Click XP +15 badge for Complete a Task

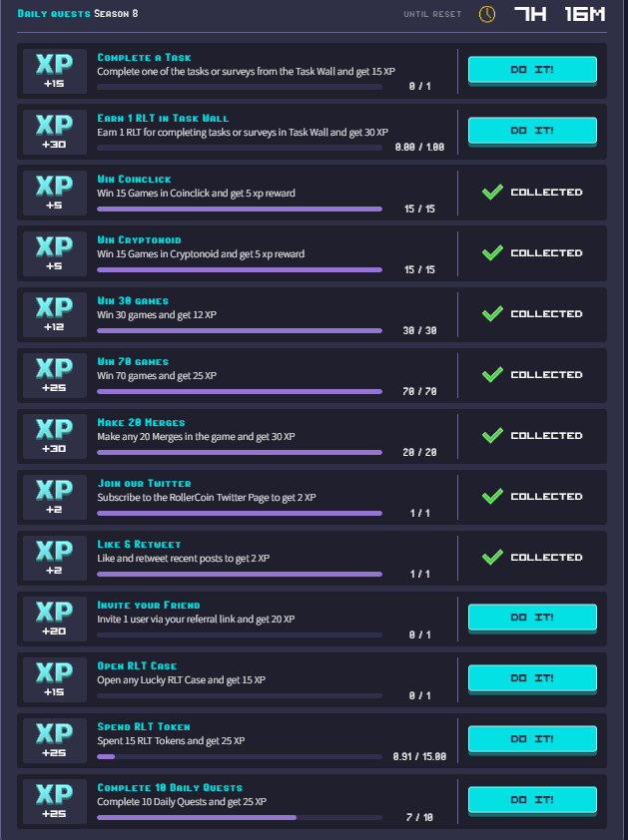(x=54, y=71)
